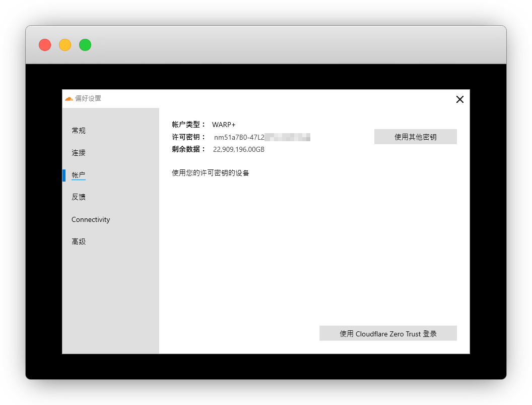Click the Cloudflare cloud logo icon
This screenshot has width=532, height=405.
[x=69, y=98]
